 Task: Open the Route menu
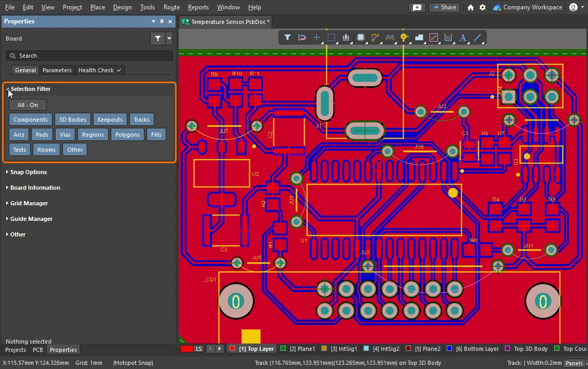pyautogui.click(x=171, y=7)
